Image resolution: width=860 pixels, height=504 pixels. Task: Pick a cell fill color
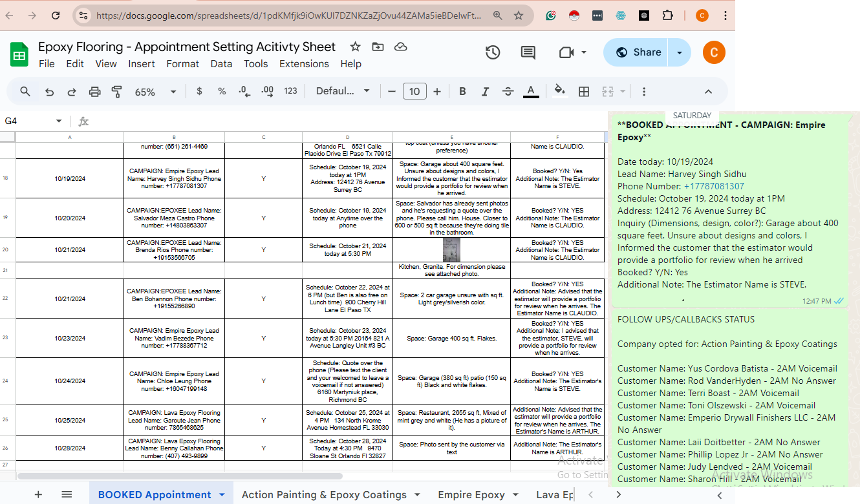[560, 91]
